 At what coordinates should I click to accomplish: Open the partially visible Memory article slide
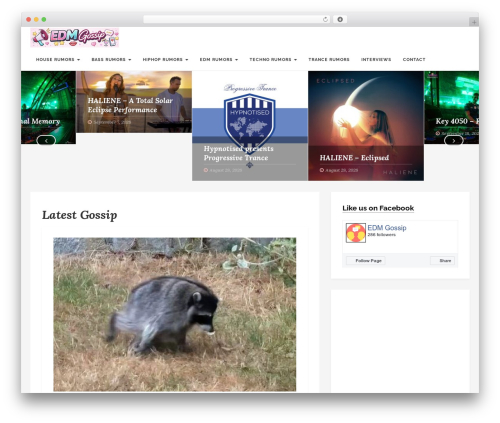tap(48, 107)
